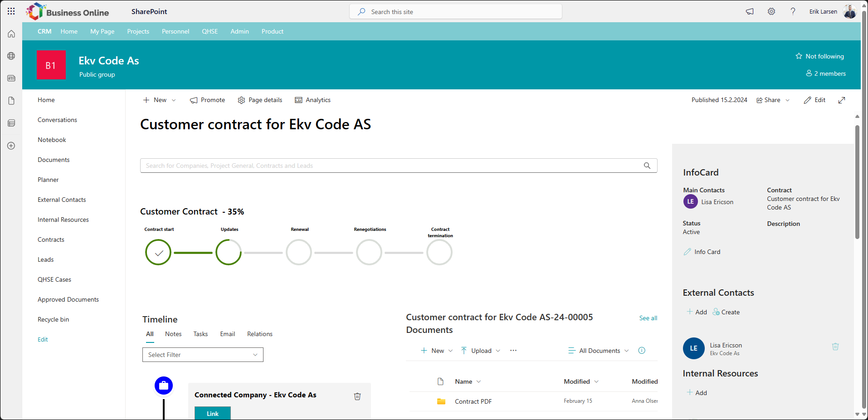Open the All Documents view dropdown
Screen dimensions: 868x420
pos(599,351)
